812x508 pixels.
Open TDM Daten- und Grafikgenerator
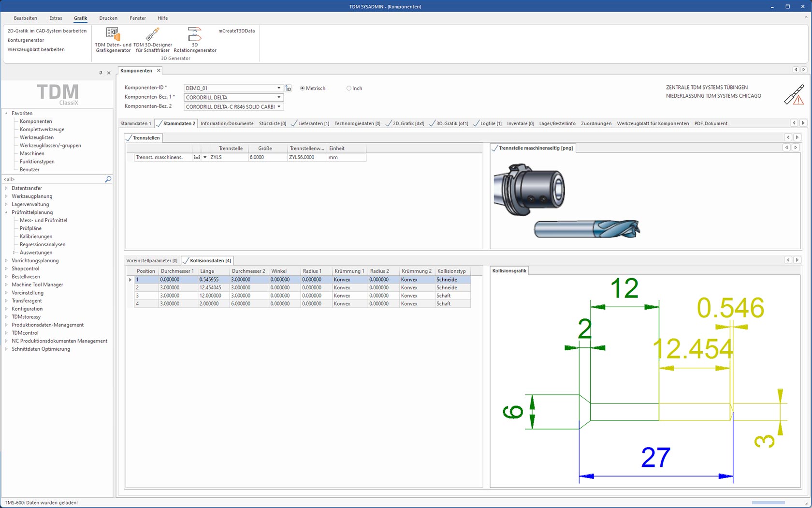coord(113,40)
